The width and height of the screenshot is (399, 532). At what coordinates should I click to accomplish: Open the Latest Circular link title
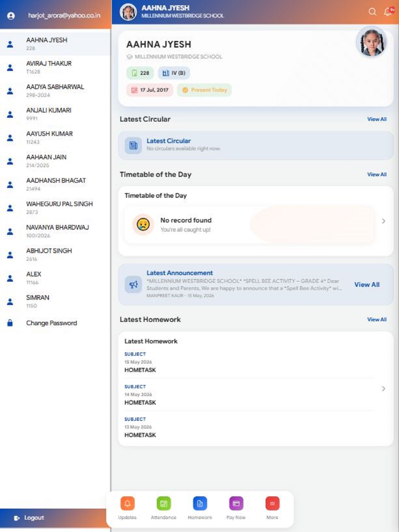[169, 141]
